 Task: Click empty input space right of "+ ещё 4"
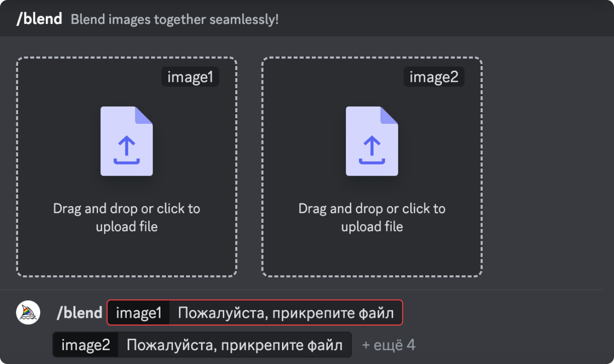coord(509,345)
